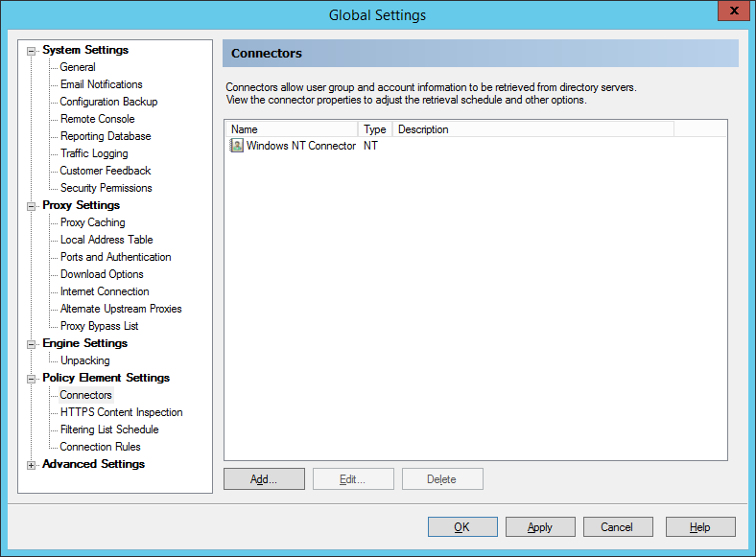Select Download Options item
The image size is (756, 557).
point(102,274)
